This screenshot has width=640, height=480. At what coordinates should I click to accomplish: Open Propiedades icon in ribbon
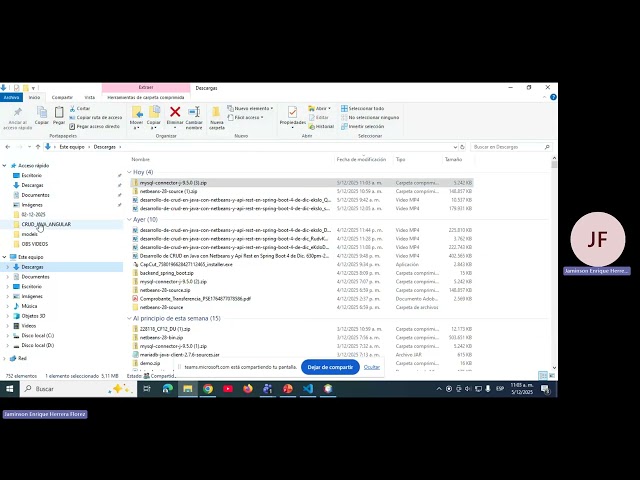pyautogui.click(x=292, y=112)
